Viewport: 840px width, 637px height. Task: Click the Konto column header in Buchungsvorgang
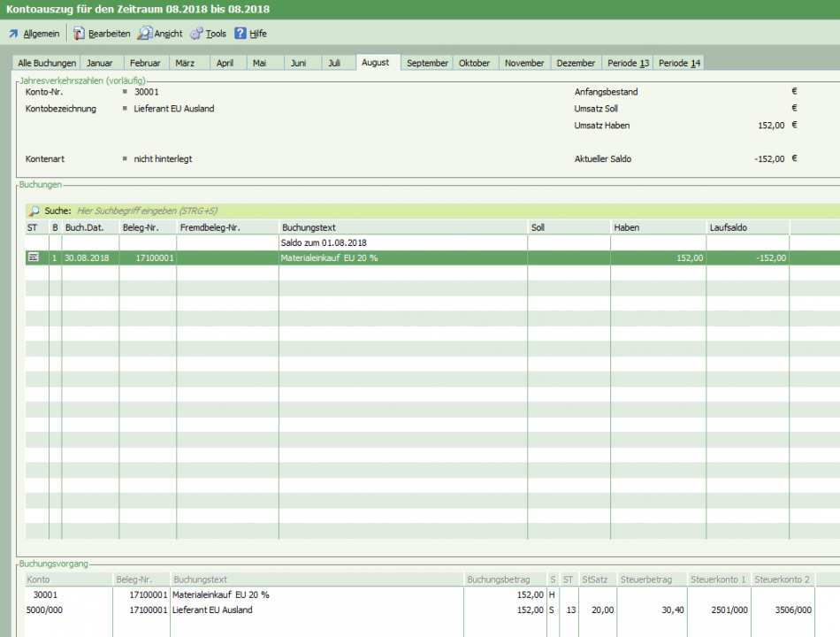69,579
